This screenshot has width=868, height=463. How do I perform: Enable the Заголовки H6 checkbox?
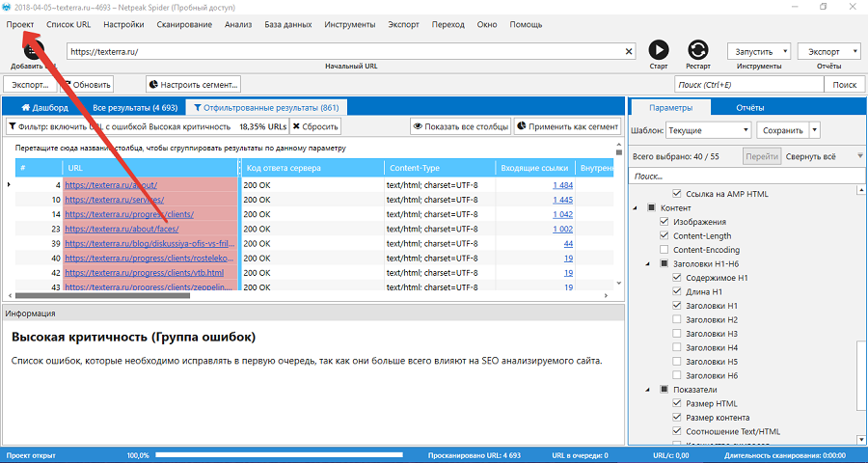[676, 375]
